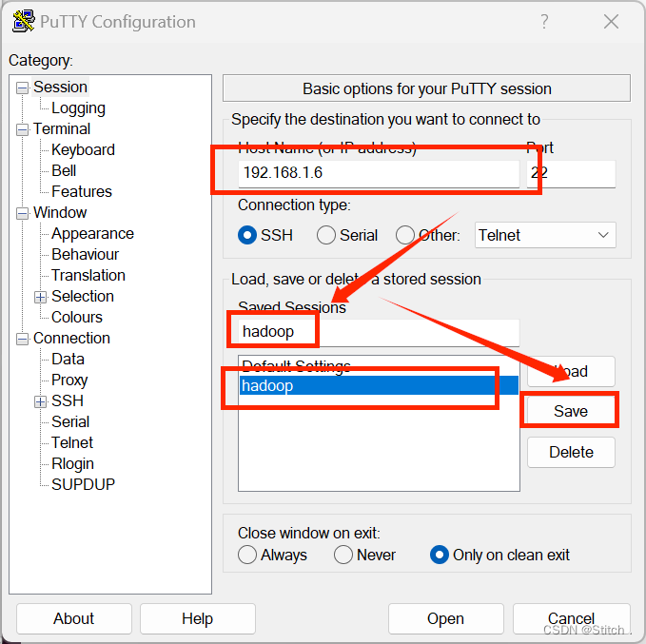
Task: Click the About button
Action: (x=74, y=619)
